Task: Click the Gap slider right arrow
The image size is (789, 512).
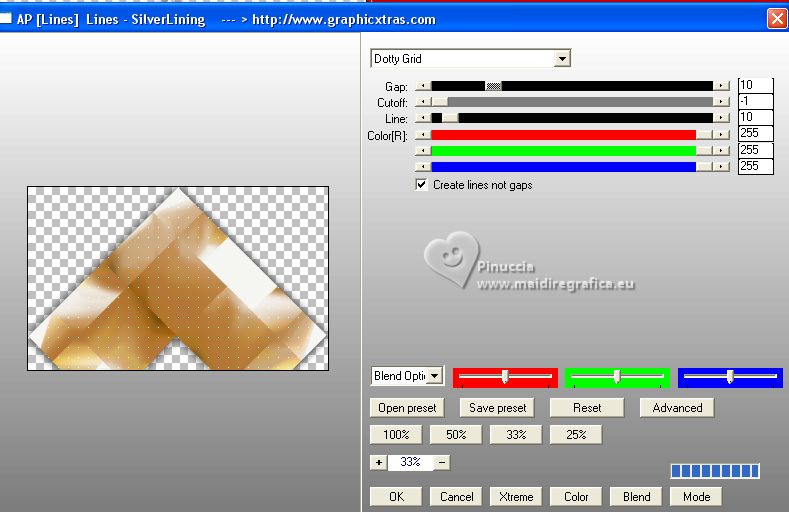Action: (722, 86)
